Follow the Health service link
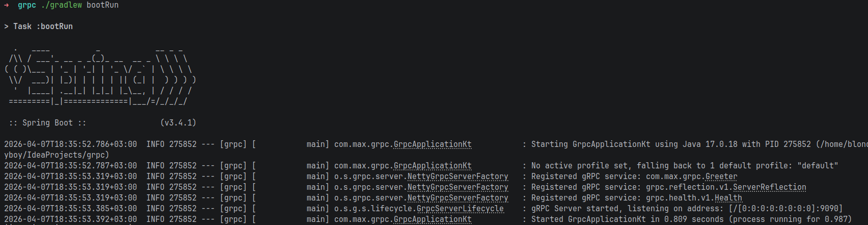 point(728,198)
